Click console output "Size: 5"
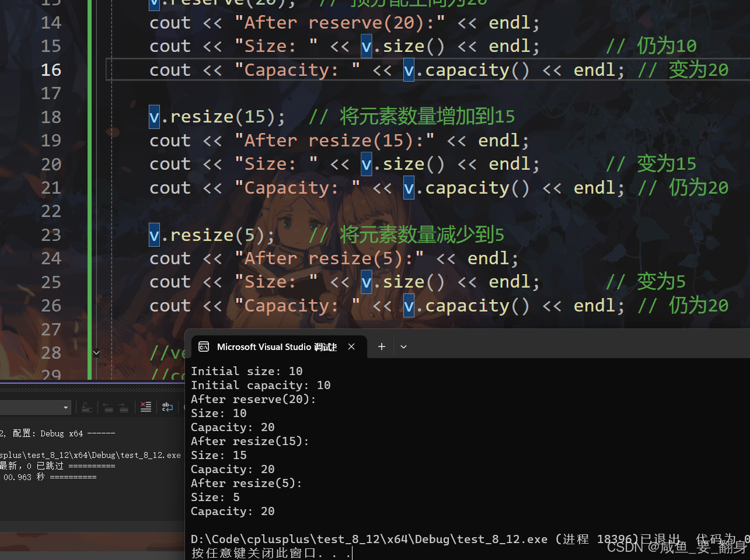Image resolution: width=750 pixels, height=560 pixels. pyautogui.click(x=215, y=497)
